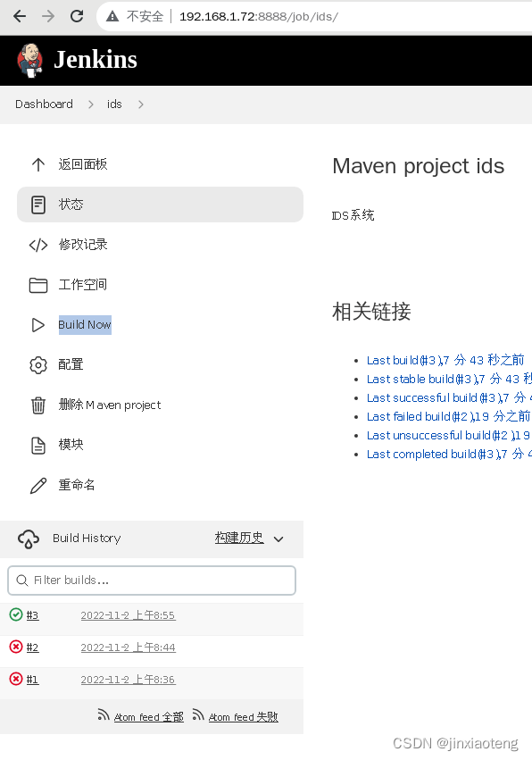The image size is (532, 760).
Task: Open the 返回面板 menu item
Action: [x=83, y=165]
